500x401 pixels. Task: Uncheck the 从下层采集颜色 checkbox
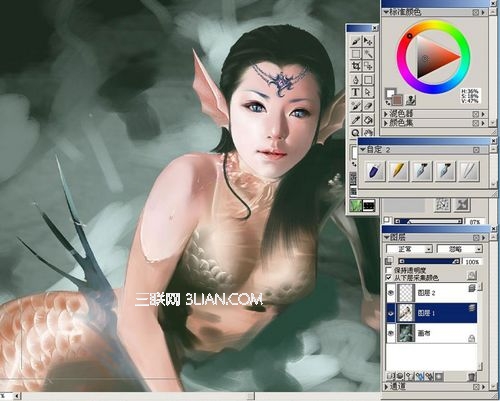[x=388, y=277]
